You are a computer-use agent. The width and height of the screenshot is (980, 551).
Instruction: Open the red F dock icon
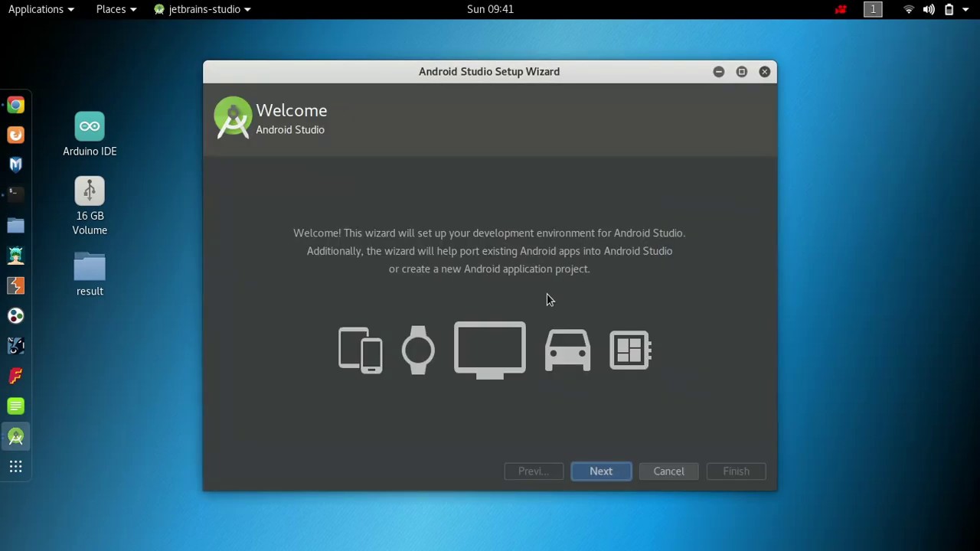(x=15, y=376)
